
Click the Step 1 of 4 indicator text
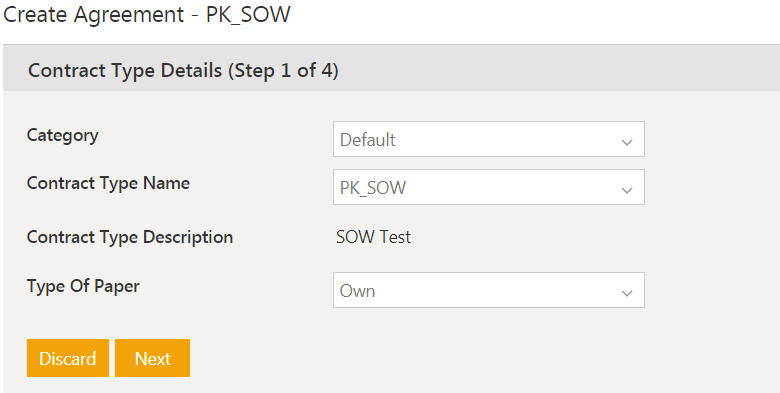coord(284,71)
